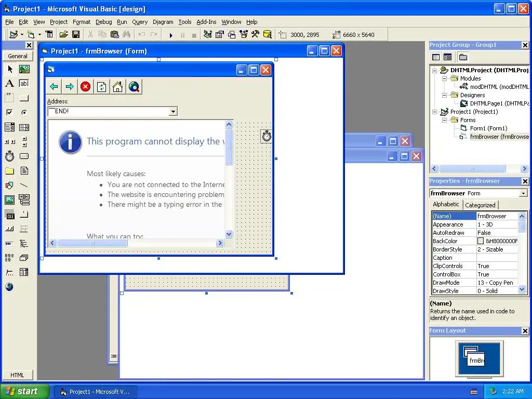Select the ComboBox control tool
The image size is (532, 399).
(x=10, y=127)
